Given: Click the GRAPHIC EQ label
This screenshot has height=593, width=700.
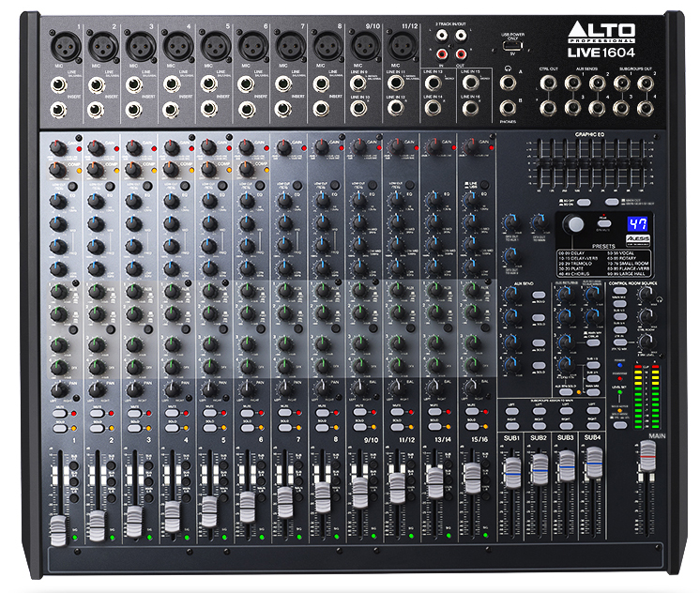Looking at the screenshot, I should coord(589,134).
